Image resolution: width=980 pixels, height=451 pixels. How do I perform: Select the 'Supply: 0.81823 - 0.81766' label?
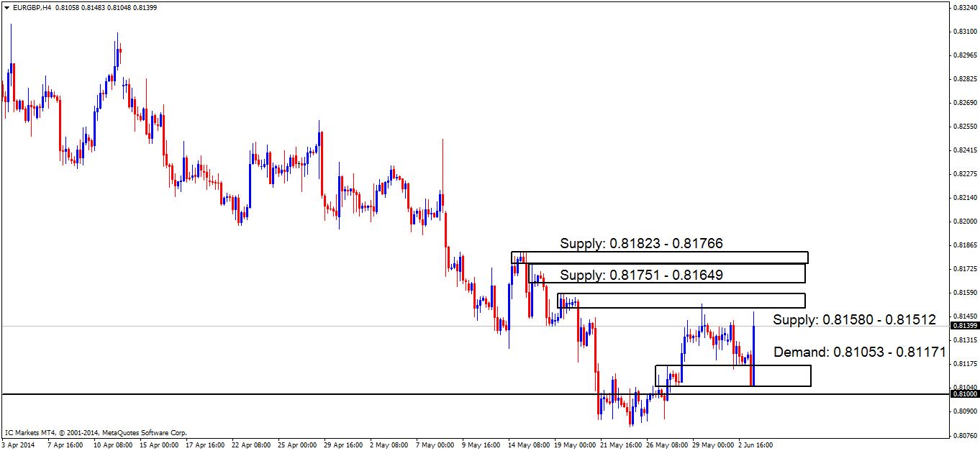(x=641, y=244)
